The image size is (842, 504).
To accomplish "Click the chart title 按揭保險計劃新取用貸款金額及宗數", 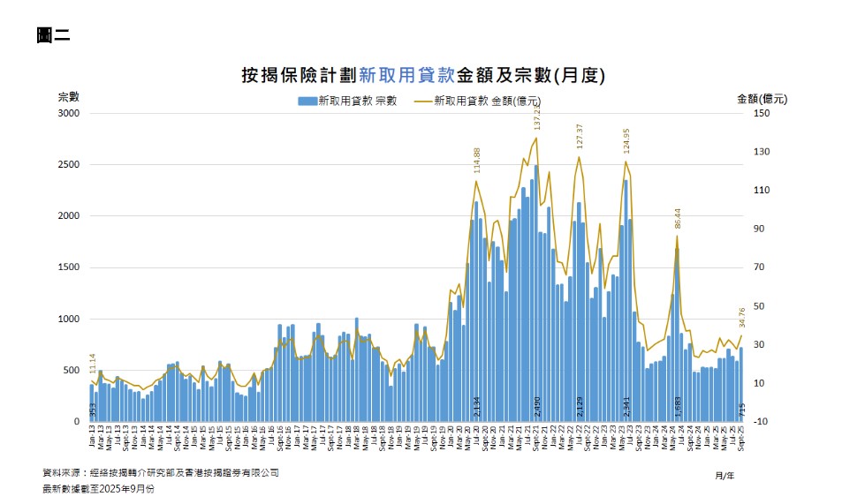I will (422, 75).
